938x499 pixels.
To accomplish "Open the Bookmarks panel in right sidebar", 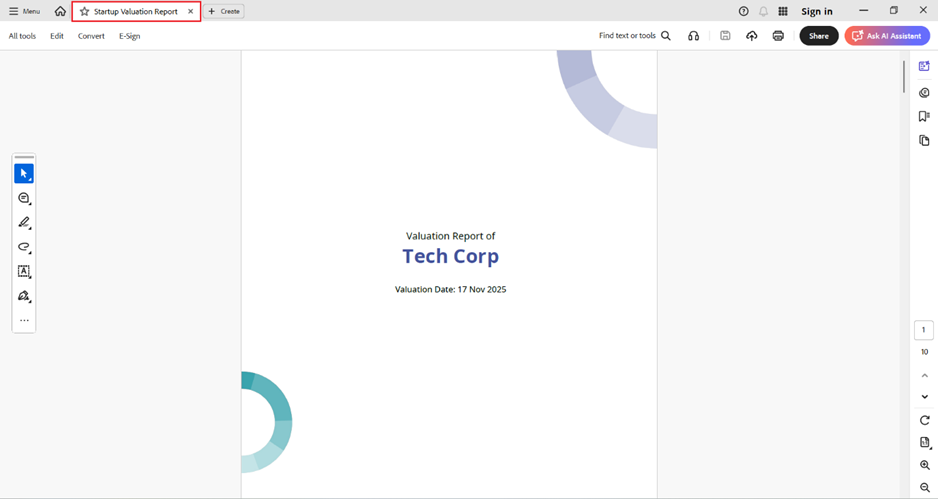I will [924, 117].
